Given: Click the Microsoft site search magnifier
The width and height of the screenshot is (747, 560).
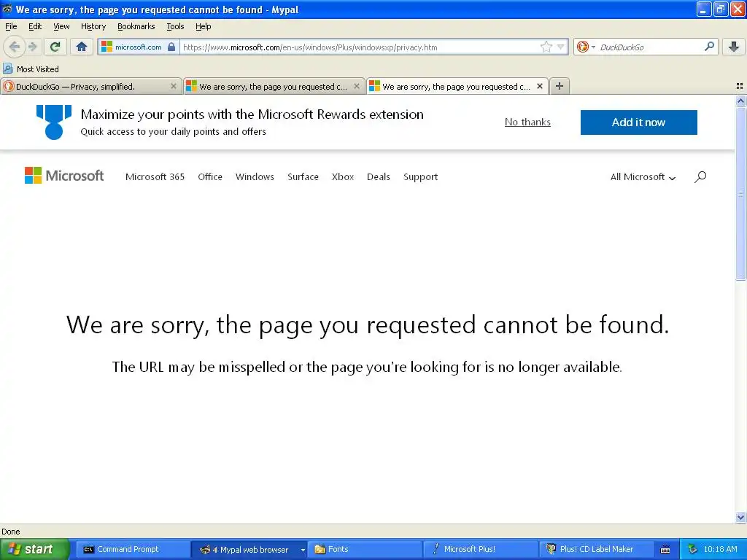Looking at the screenshot, I should [x=700, y=176].
